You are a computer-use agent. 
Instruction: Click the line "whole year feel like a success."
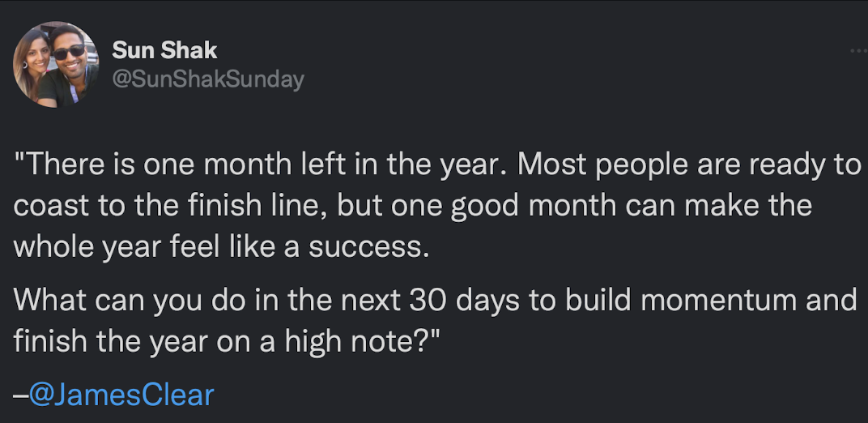(x=221, y=246)
